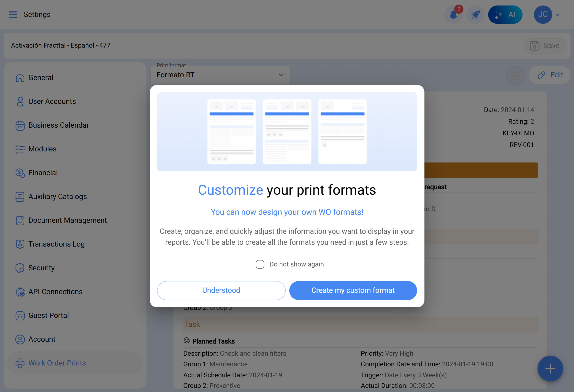
Task: Select the Modules settings icon
Action: pos(20,149)
